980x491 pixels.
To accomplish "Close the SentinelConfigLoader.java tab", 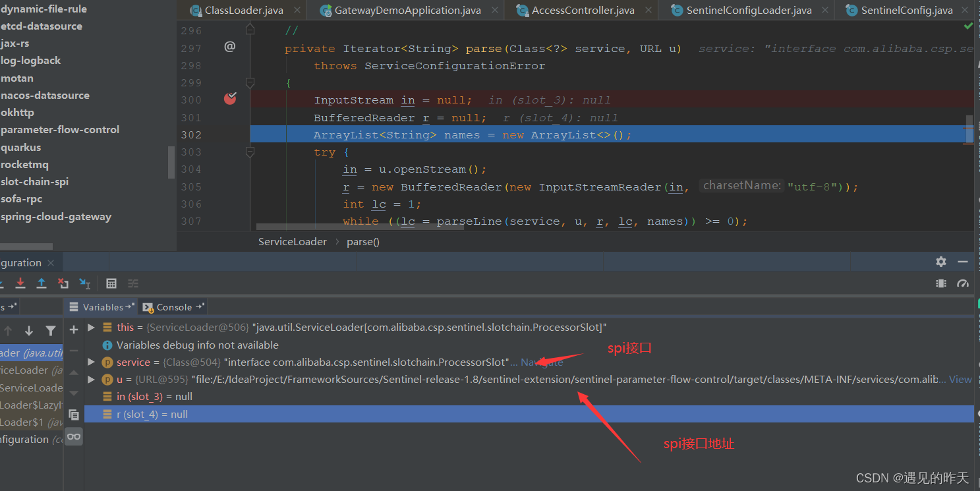I will 825,10.
